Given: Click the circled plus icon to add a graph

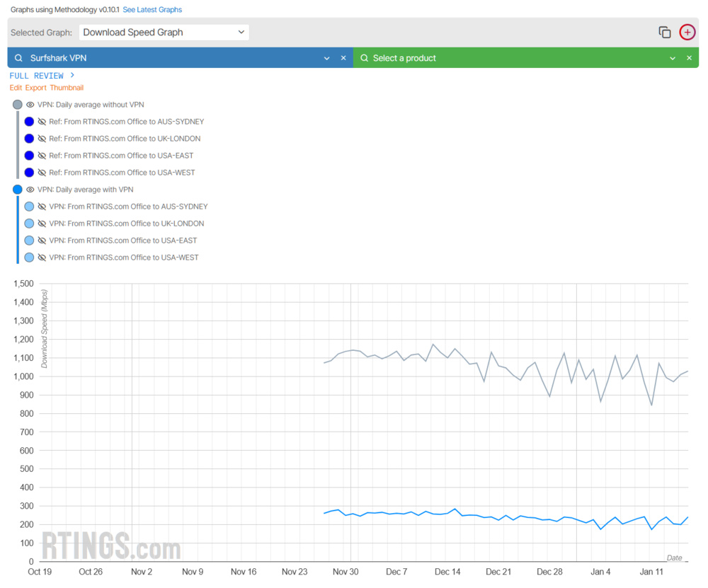Looking at the screenshot, I should click(687, 32).
